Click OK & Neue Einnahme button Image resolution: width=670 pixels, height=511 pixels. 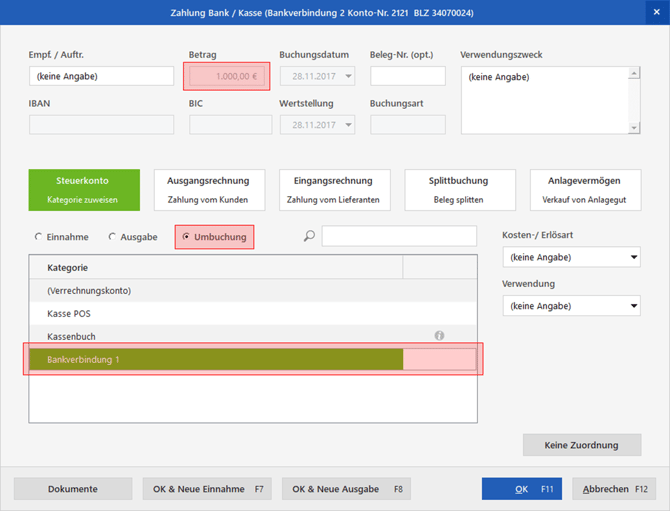(x=206, y=489)
